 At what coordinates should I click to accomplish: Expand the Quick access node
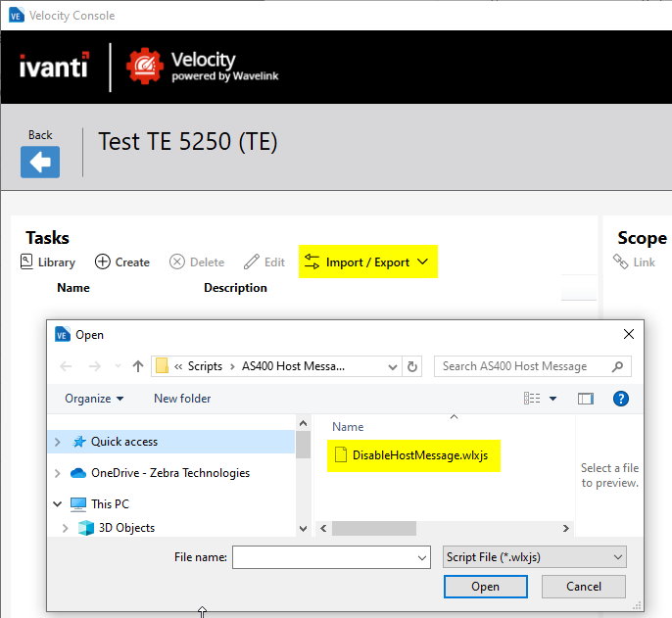(x=58, y=442)
